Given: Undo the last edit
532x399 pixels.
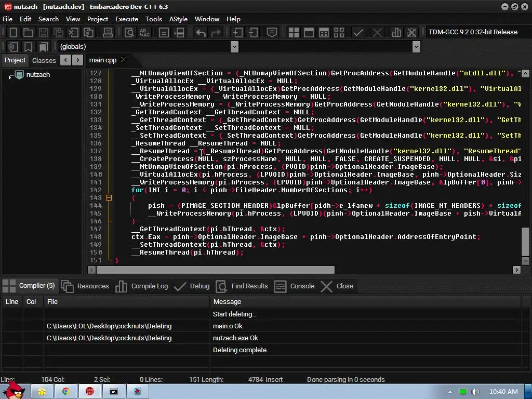Looking at the screenshot, I should [x=201, y=33].
